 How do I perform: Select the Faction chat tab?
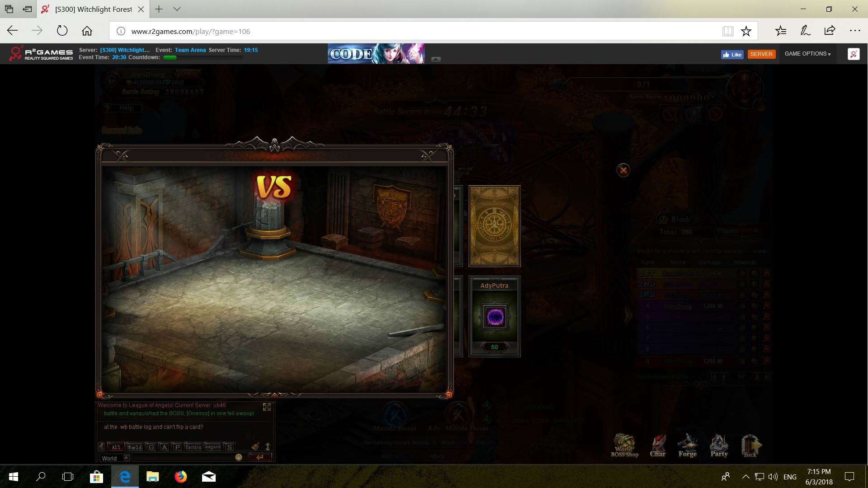coord(193,447)
